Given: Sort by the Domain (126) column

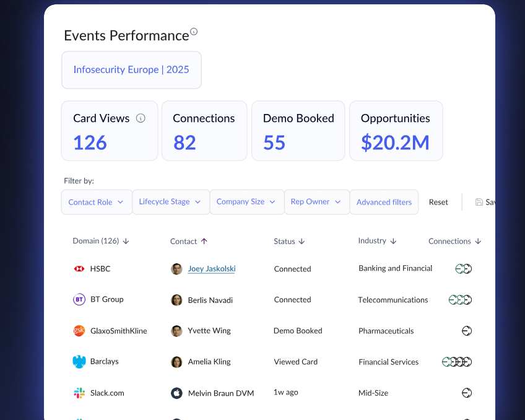Looking at the screenshot, I should (101, 241).
